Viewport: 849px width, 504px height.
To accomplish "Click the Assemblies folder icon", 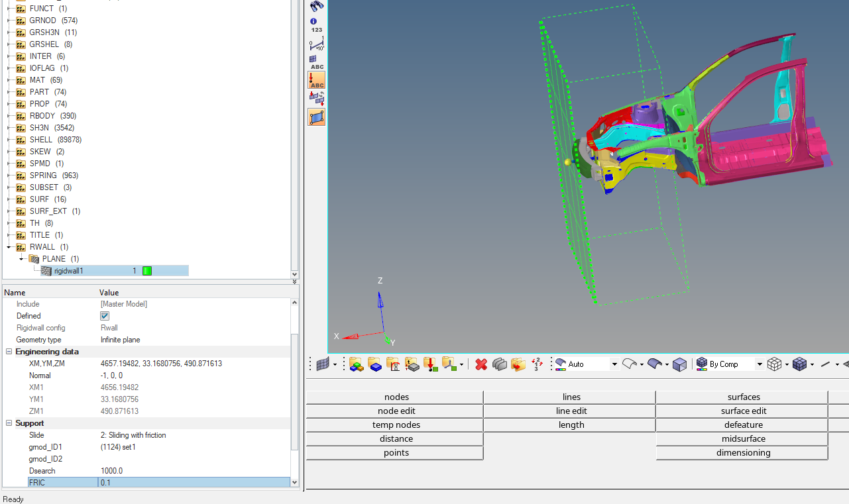I will point(357,364).
